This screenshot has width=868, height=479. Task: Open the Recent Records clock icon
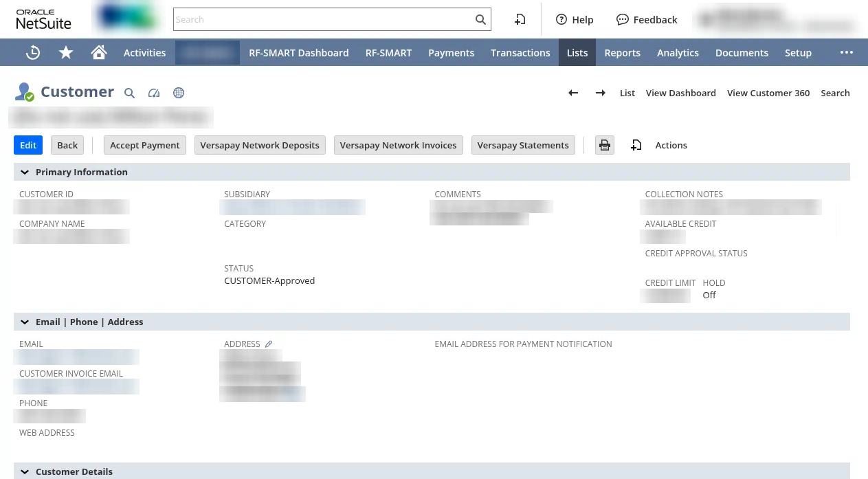pyautogui.click(x=32, y=52)
